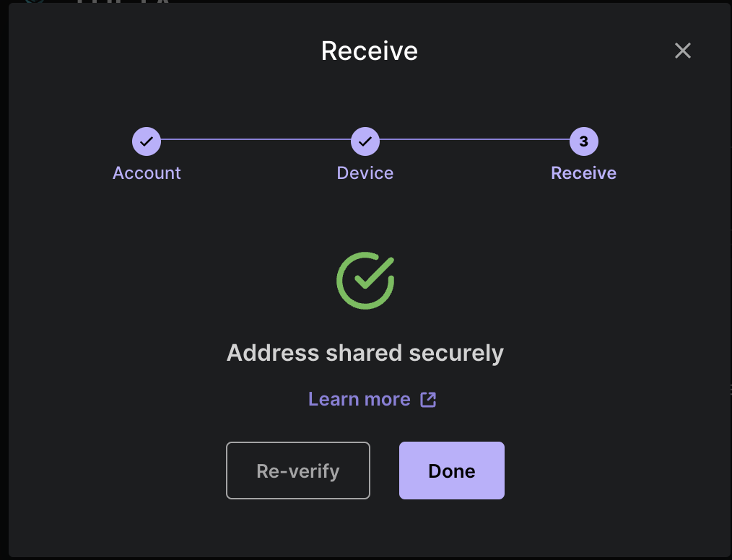Click the checkmark inside the Account circle

[147, 141]
